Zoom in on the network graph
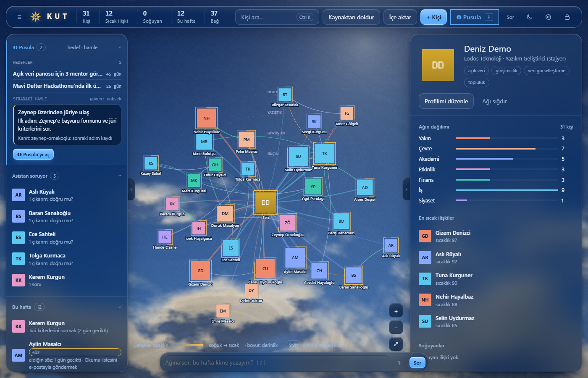 pyautogui.click(x=396, y=311)
